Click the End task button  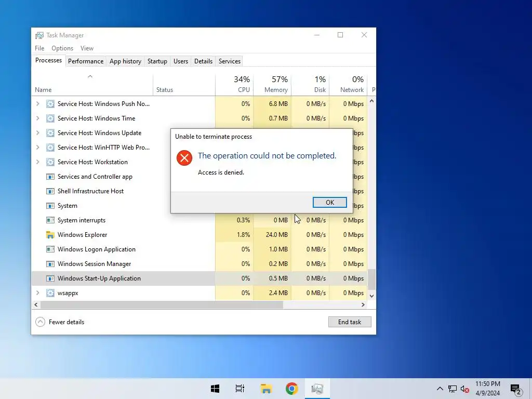click(350, 322)
